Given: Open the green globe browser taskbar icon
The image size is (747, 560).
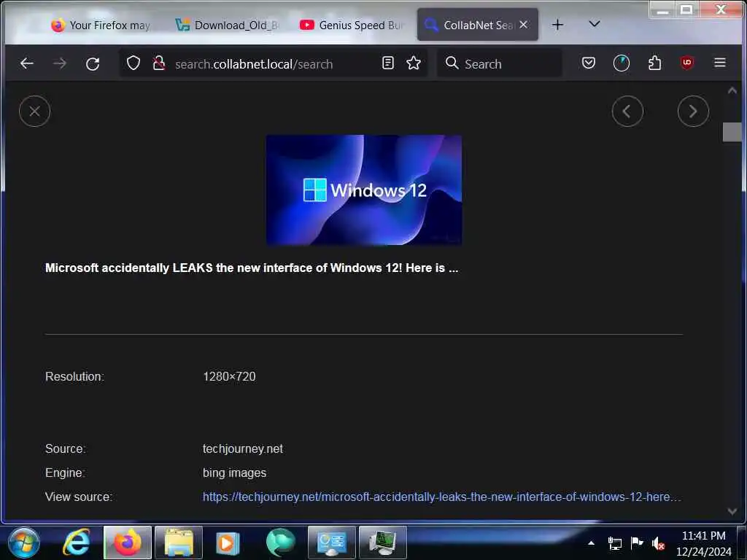Looking at the screenshot, I should 281,542.
